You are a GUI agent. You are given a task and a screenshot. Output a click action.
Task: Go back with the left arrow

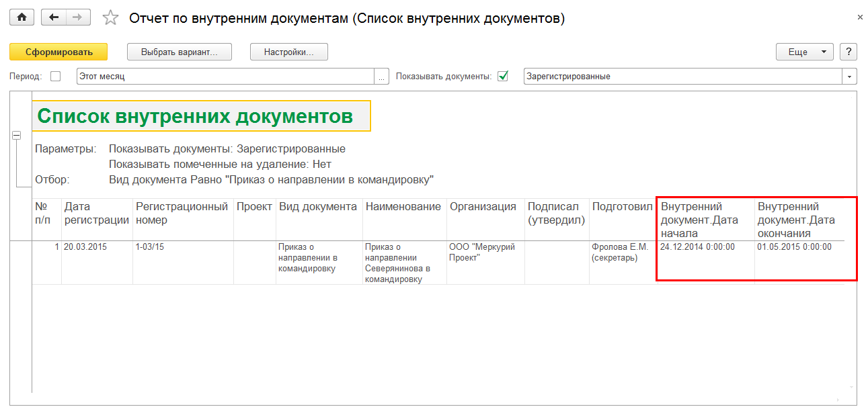[x=54, y=18]
